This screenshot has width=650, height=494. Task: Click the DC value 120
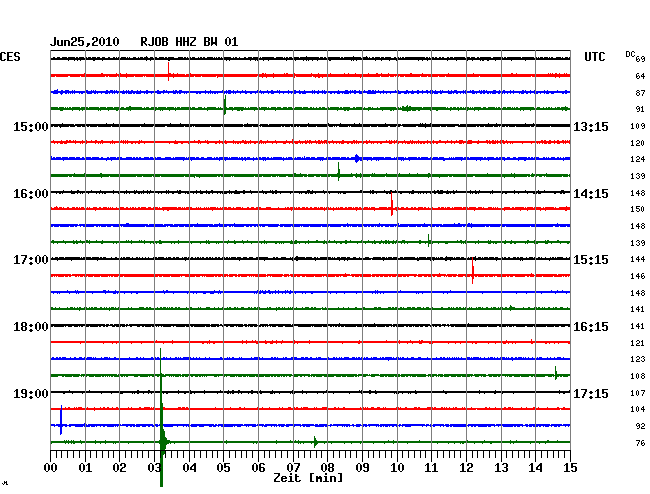point(638,143)
